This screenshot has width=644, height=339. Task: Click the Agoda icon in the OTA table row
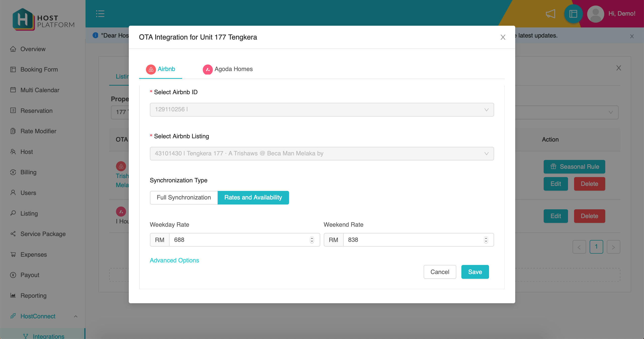pos(121,212)
